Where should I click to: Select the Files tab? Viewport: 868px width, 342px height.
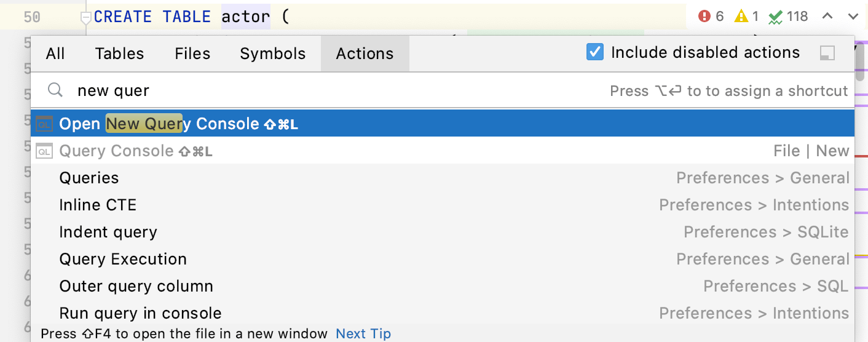click(x=192, y=54)
